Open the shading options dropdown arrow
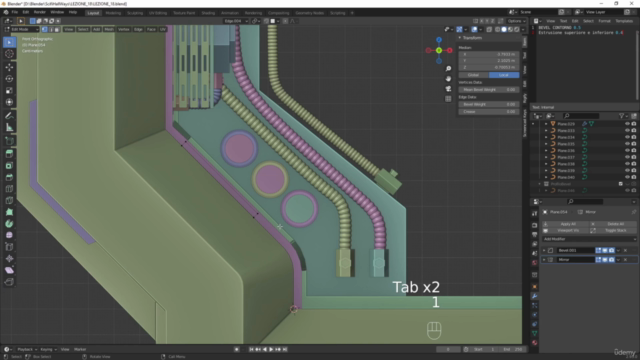640x360 pixels. click(x=523, y=29)
